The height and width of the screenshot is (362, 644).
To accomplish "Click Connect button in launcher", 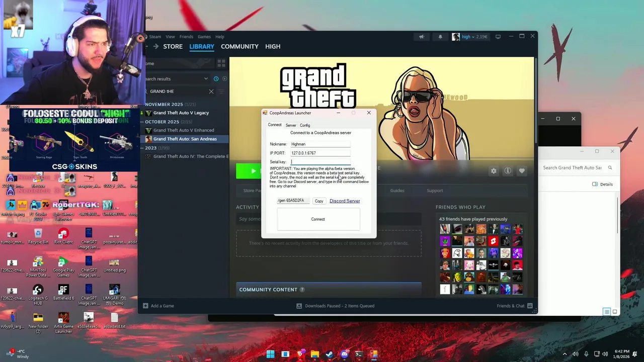I will (x=318, y=219).
